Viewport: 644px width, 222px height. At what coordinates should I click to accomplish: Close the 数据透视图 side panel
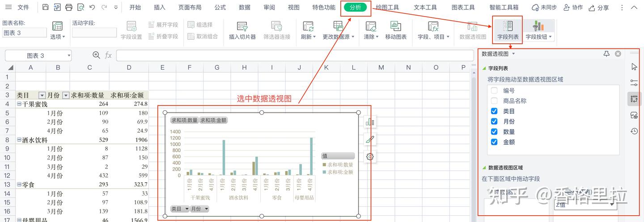click(618, 54)
